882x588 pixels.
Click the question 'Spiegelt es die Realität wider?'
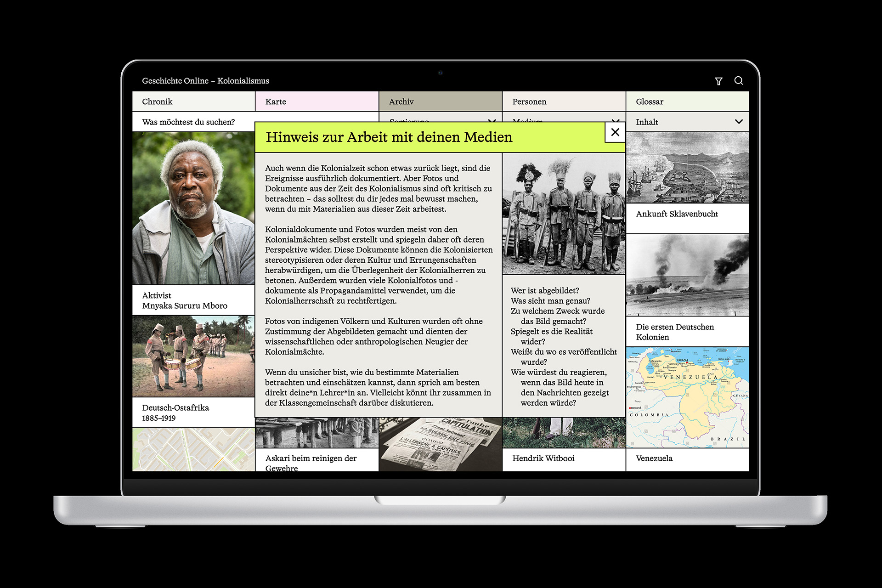tap(551, 336)
